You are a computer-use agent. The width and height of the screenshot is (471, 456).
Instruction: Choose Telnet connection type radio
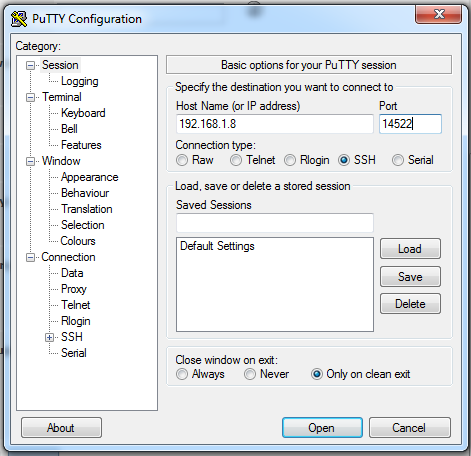pos(236,160)
